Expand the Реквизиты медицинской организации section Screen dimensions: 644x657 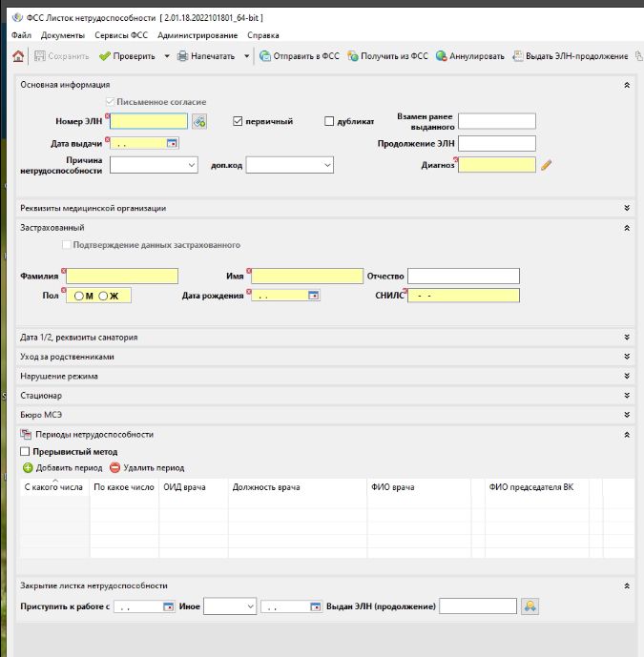click(x=627, y=208)
